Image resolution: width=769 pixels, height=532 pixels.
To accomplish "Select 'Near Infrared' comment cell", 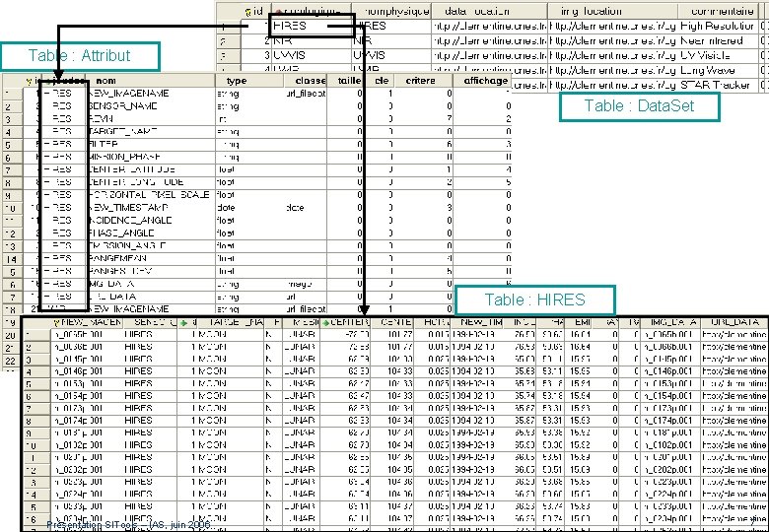I will tap(718, 40).
